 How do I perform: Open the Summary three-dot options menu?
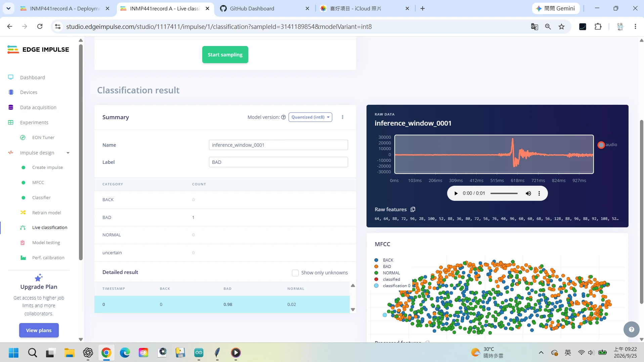tap(342, 117)
